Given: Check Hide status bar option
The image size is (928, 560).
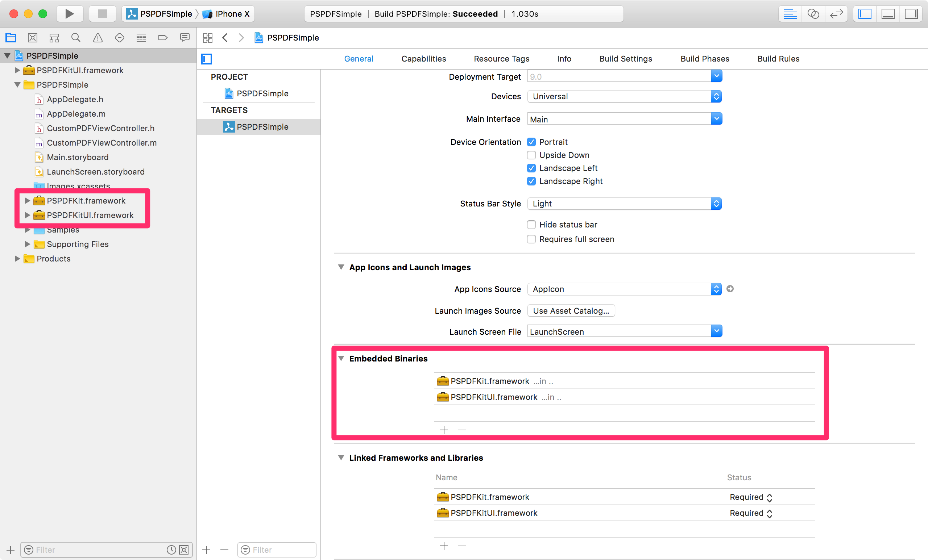Looking at the screenshot, I should pos(531,225).
